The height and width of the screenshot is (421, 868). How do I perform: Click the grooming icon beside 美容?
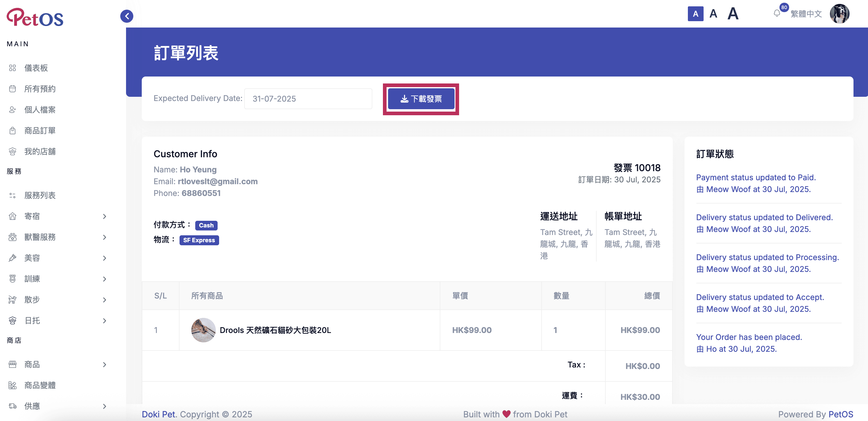pos(12,258)
